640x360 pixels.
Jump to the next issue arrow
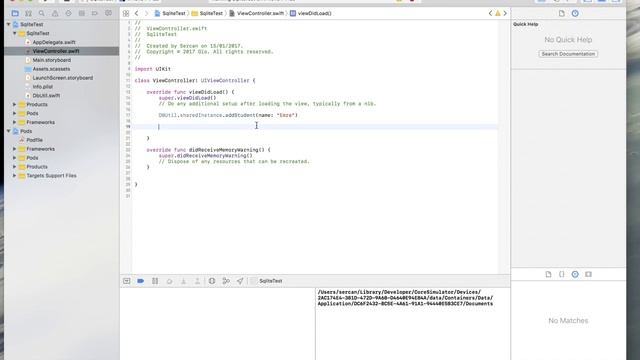coord(505,13)
